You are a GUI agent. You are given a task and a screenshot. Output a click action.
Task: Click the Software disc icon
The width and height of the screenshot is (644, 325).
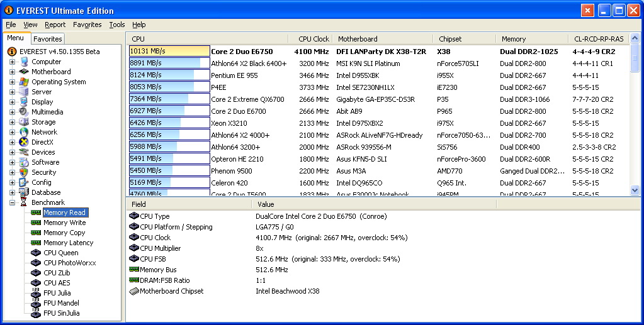coord(24,162)
